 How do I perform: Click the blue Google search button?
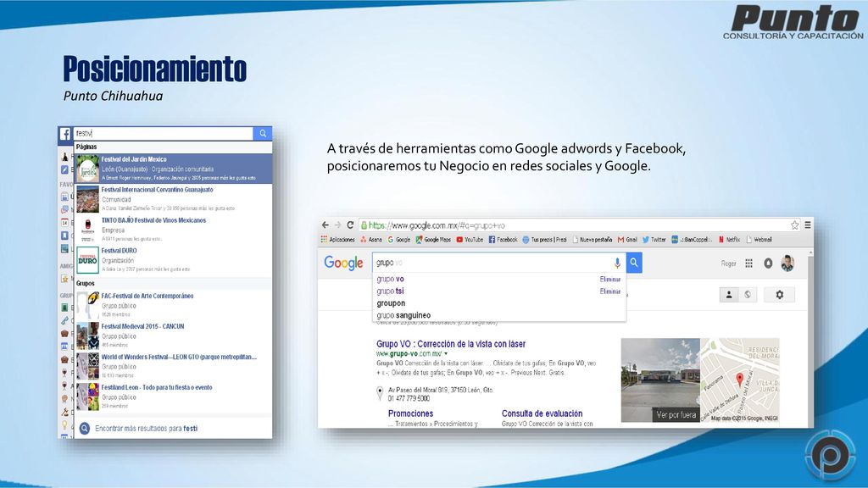pos(634,263)
